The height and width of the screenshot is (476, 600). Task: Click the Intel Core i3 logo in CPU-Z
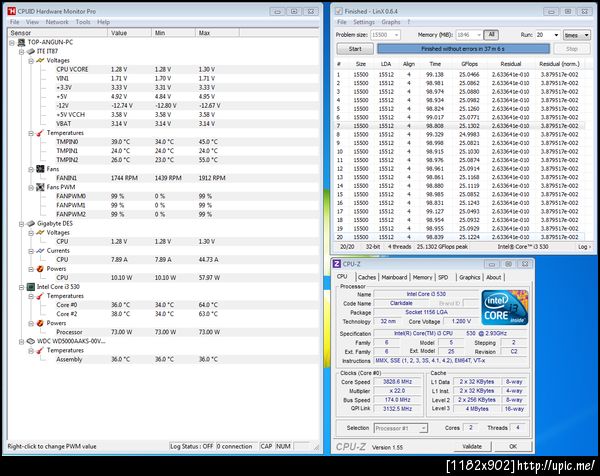(x=505, y=308)
